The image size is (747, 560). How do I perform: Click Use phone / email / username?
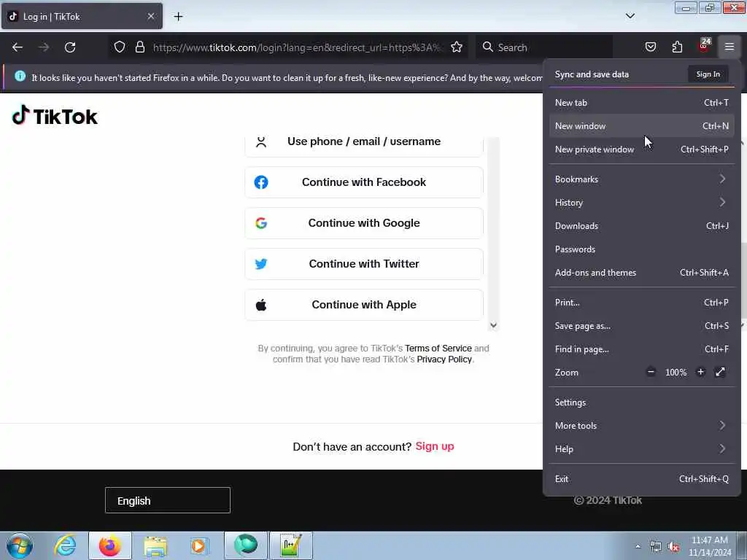(x=364, y=142)
